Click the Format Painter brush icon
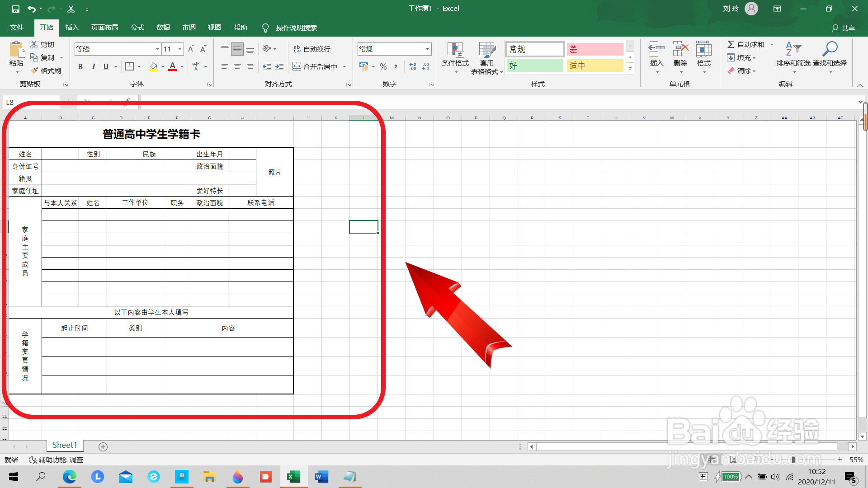The height and width of the screenshot is (488, 868). click(x=35, y=70)
